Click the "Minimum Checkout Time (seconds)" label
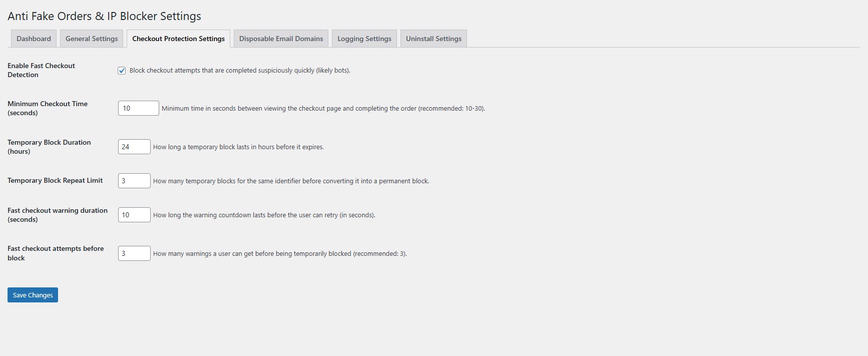The image size is (868, 356). 48,108
